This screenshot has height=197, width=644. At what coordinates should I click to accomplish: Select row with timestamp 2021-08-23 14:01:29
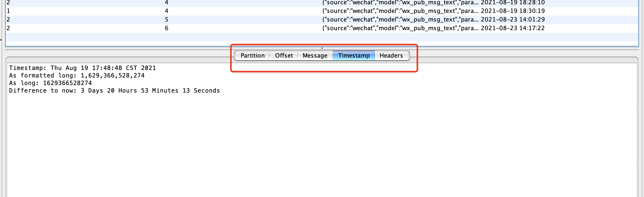(x=322, y=20)
